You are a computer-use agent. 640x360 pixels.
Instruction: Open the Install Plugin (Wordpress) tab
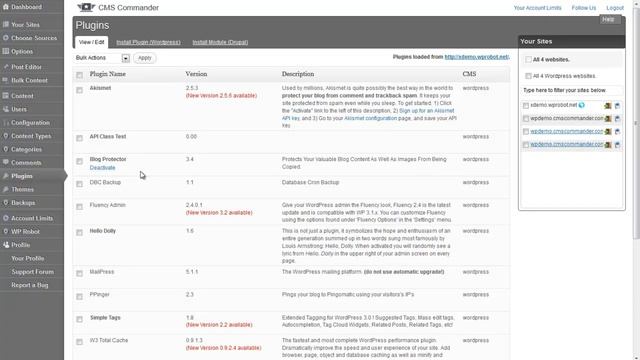pos(148,42)
